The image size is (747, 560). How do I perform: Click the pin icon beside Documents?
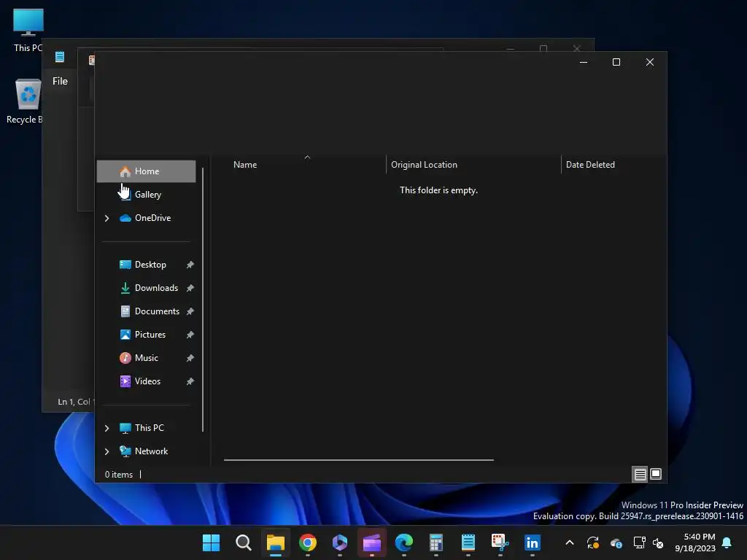coord(190,311)
